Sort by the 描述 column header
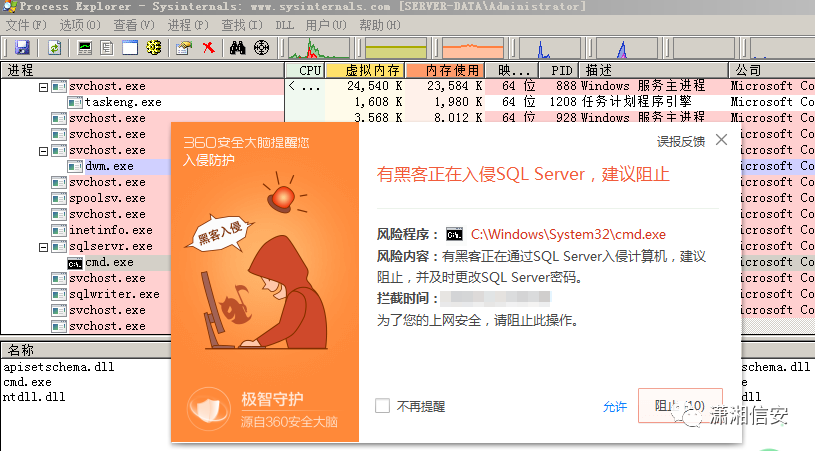815x451 pixels. [654, 70]
